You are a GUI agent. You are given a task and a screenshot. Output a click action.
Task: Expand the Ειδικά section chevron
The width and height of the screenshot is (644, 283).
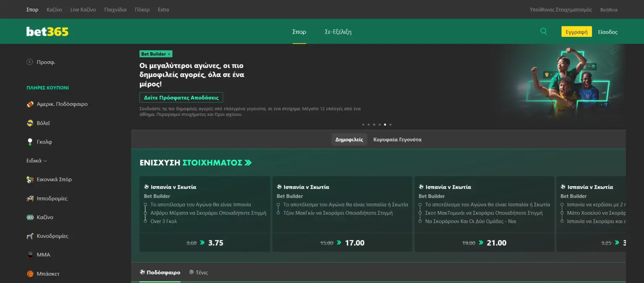pos(45,161)
